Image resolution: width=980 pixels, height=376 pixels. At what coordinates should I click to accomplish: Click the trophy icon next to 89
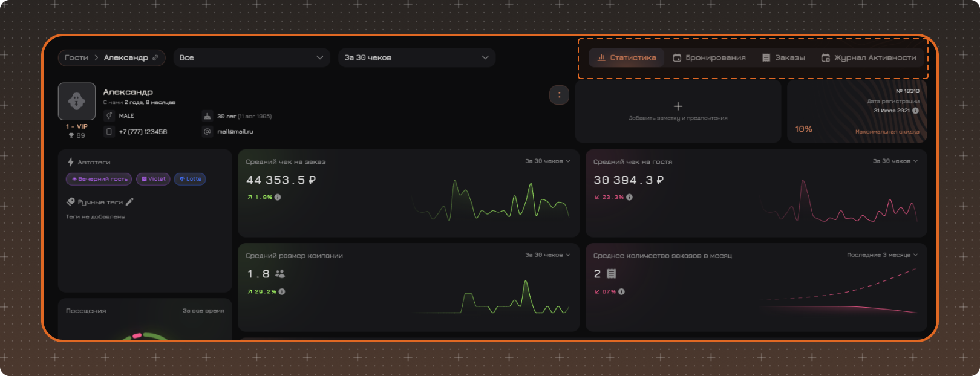click(71, 135)
